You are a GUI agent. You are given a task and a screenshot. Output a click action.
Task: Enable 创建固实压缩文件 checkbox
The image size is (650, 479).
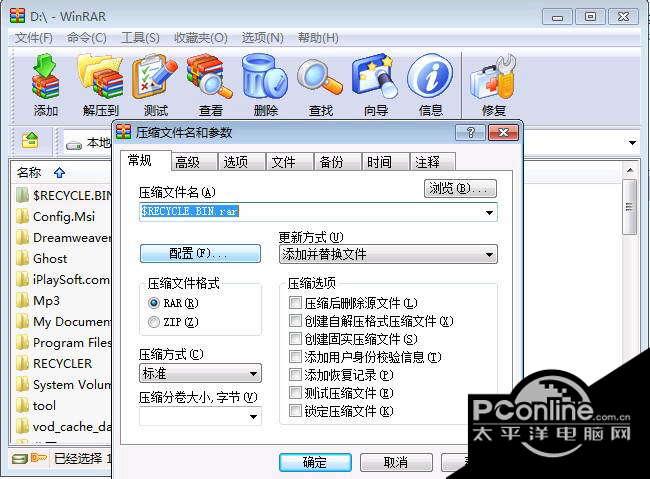(295, 339)
